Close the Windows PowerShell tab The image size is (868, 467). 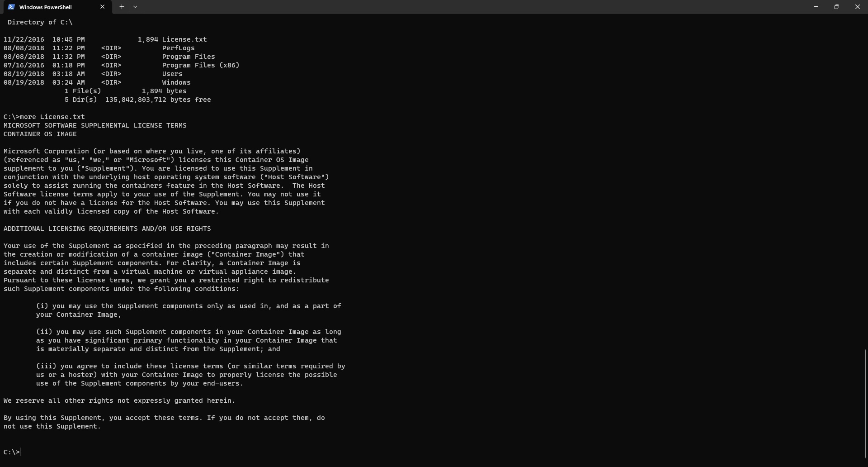pyautogui.click(x=102, y=7)
